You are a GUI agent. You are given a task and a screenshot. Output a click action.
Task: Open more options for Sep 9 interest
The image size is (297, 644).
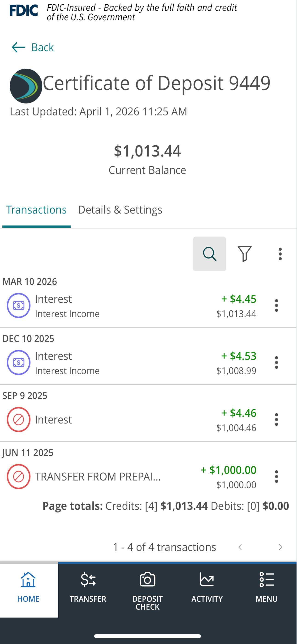pyautogui.click(x=276, y=419)
